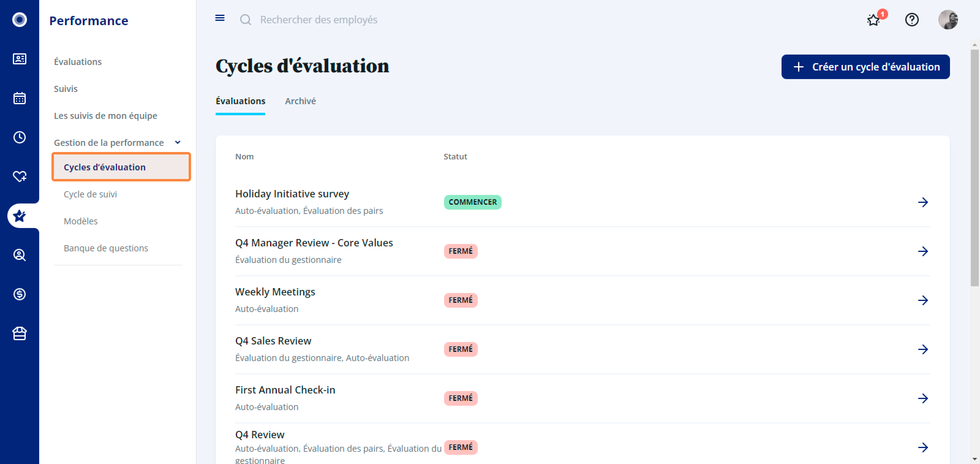This screenshot has width=980, height=464.
Task: Open the heart benefits sidebar icon
Action: click(x=19, y=176)
